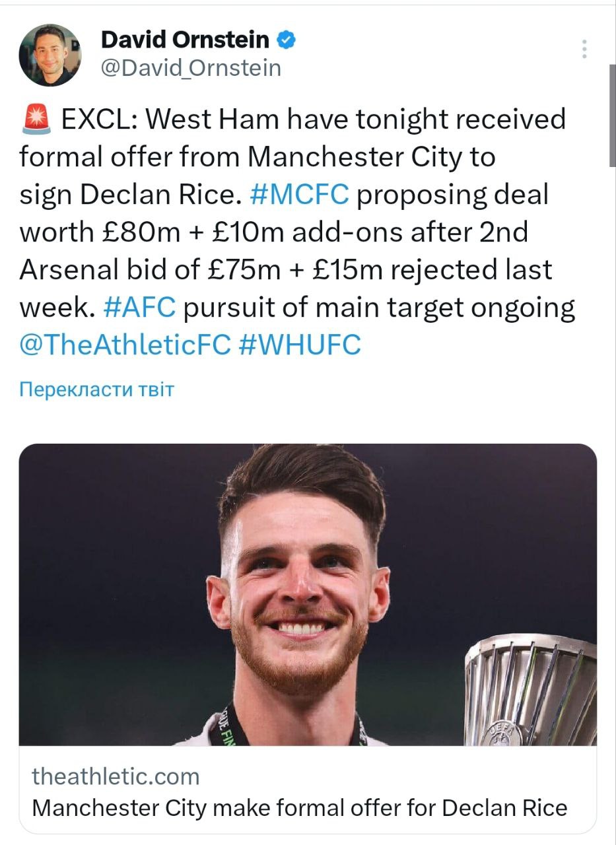Open the tweet's three-dot more menu

[x=584, y=49]
